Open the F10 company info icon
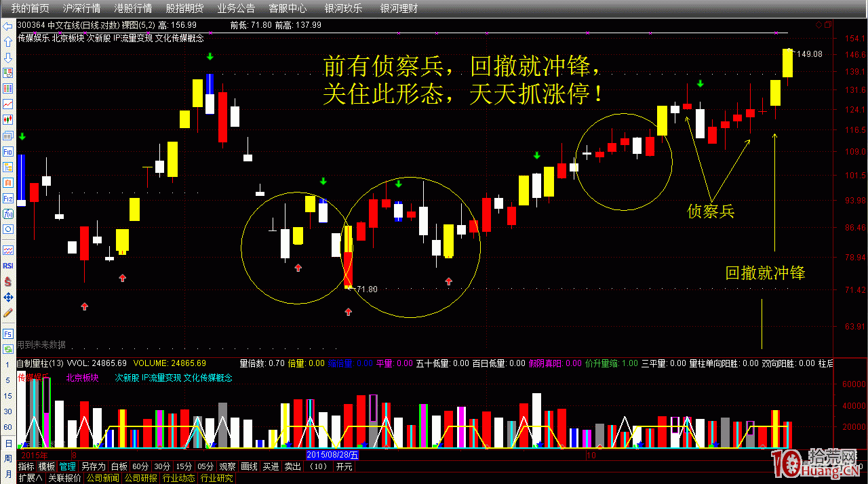 tap(8, 151)
